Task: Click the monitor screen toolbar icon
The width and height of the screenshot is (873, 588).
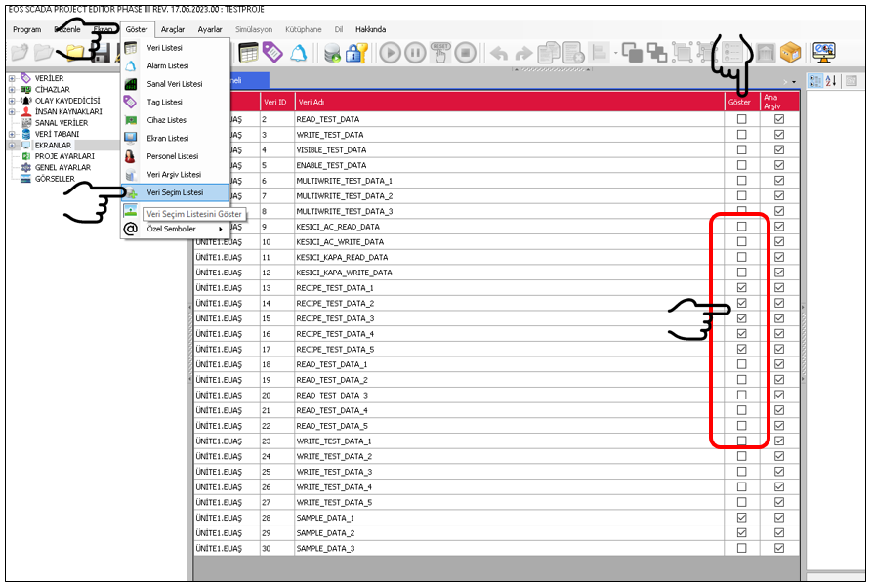Action: click(x=824, y=53)
